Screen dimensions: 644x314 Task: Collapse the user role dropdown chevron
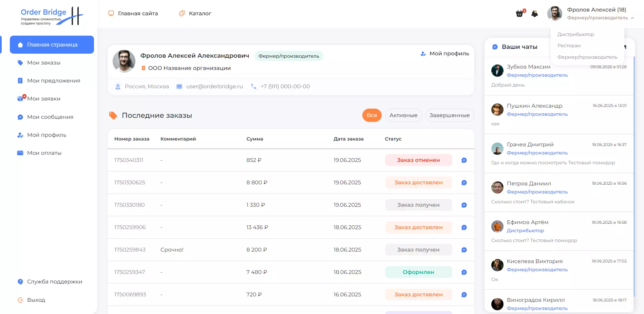pos(632,18)
